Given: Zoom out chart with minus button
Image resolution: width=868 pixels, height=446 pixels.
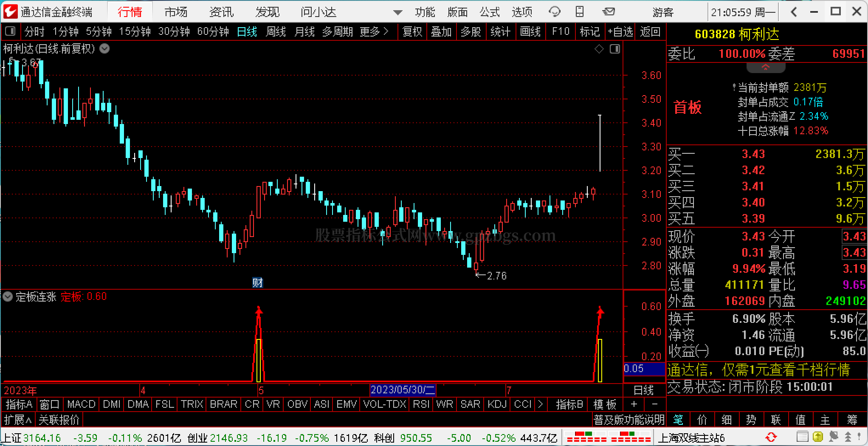Looking at the screenshot, I should [x=654, y=404].
